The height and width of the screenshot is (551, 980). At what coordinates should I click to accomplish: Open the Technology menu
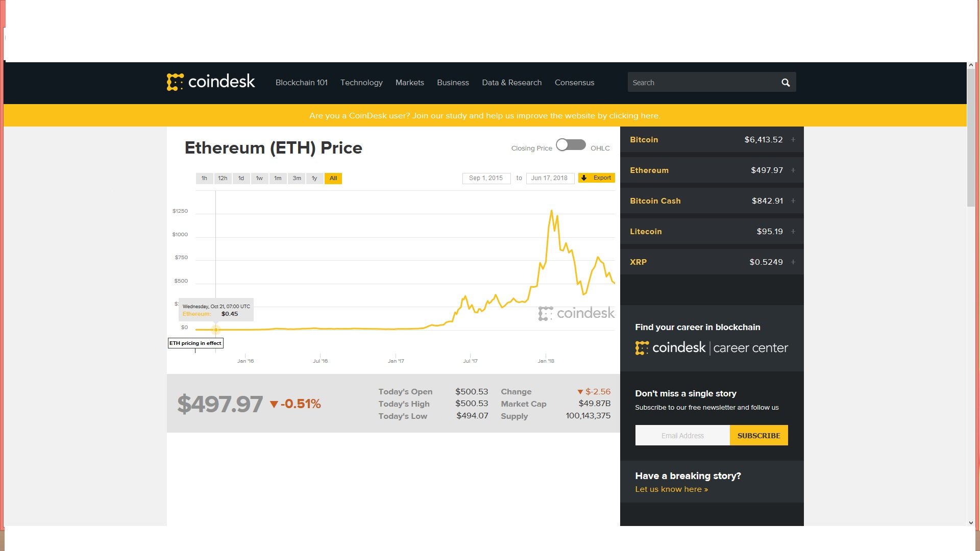tap(361, 83)
